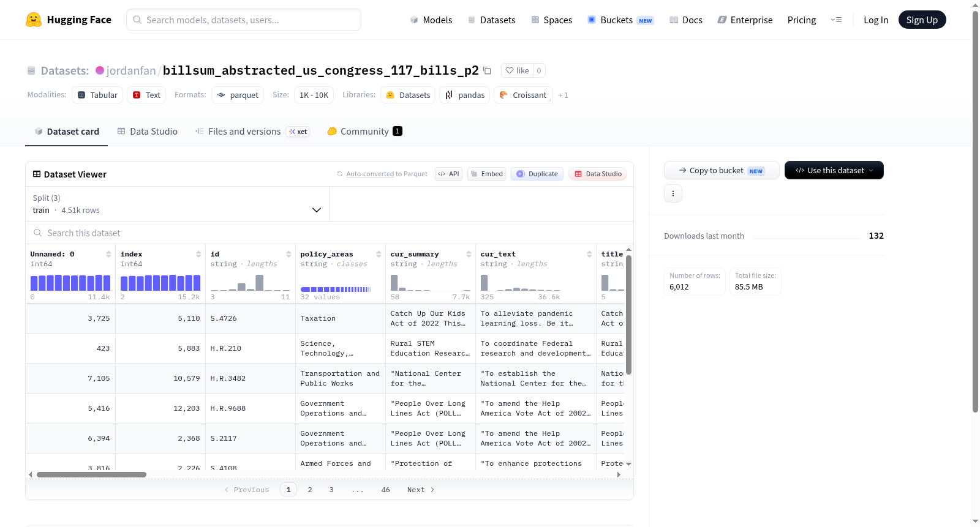Viewport: 980px width, 527px height.
Task: Click Next page button
Action: click(x=421, y=490)
